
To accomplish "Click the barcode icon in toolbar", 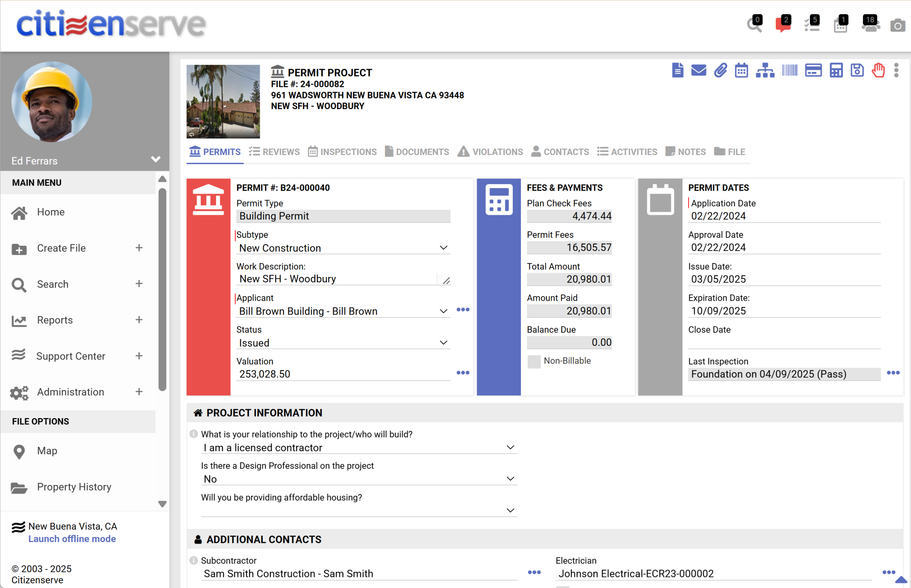I will click(790, 70).
